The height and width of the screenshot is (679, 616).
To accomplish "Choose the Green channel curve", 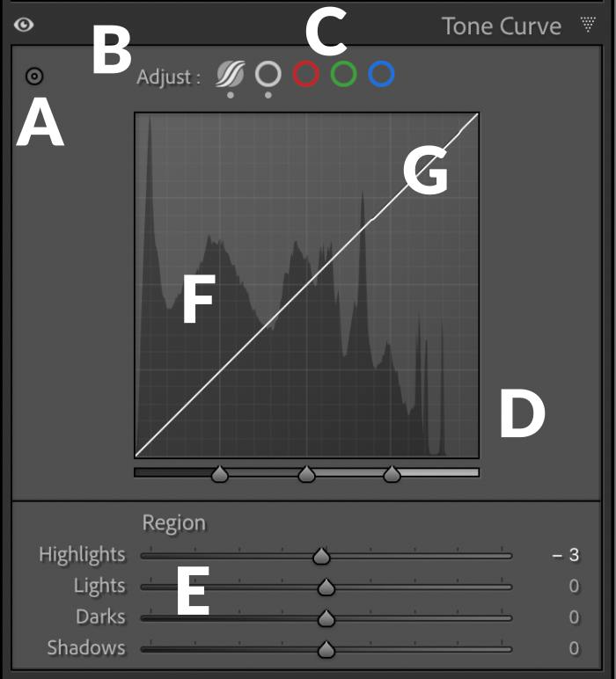I will (x=343, y=74).
